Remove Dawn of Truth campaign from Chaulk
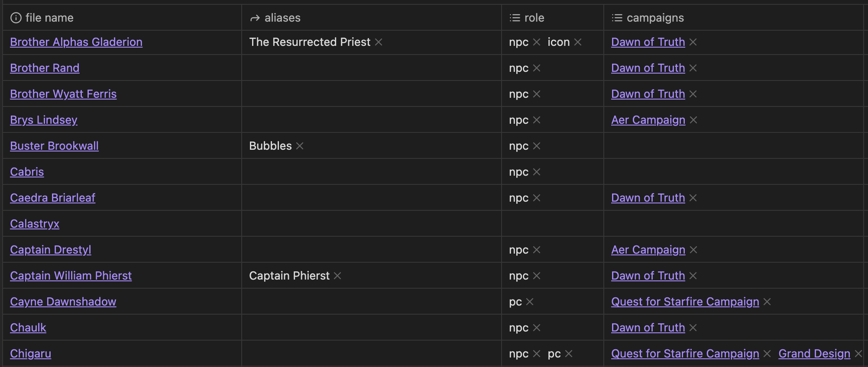This screenshot has height=367, width=868. click(693, 328)
